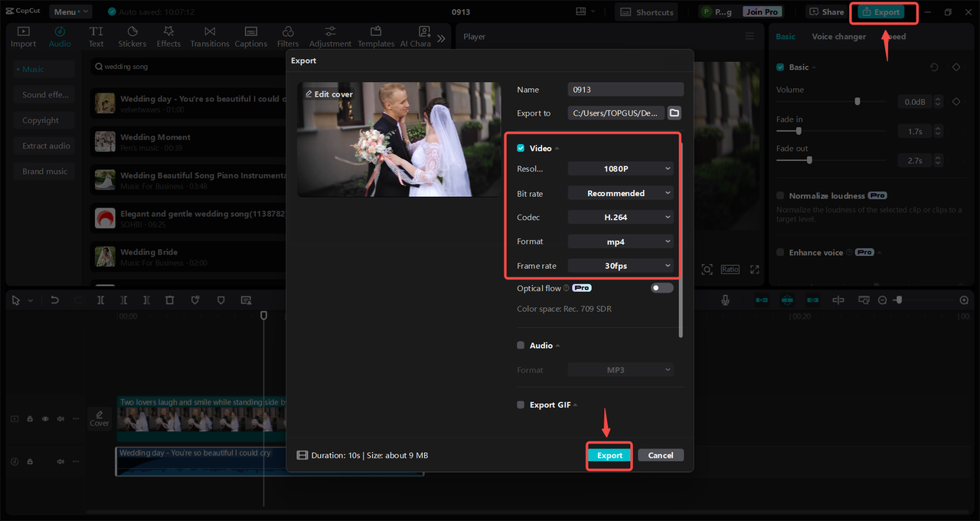Click the keyframe diamond next to Basic

pos(956,67)
